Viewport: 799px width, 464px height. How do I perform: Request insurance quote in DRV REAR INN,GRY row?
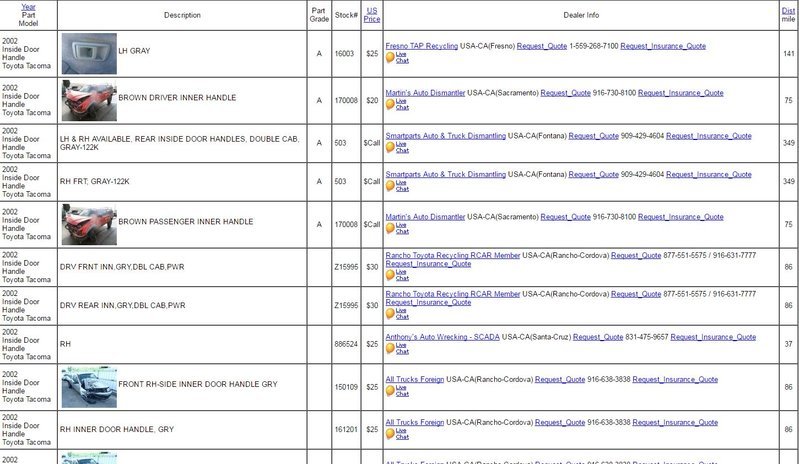pyautogui.click(x=428, y=303)
